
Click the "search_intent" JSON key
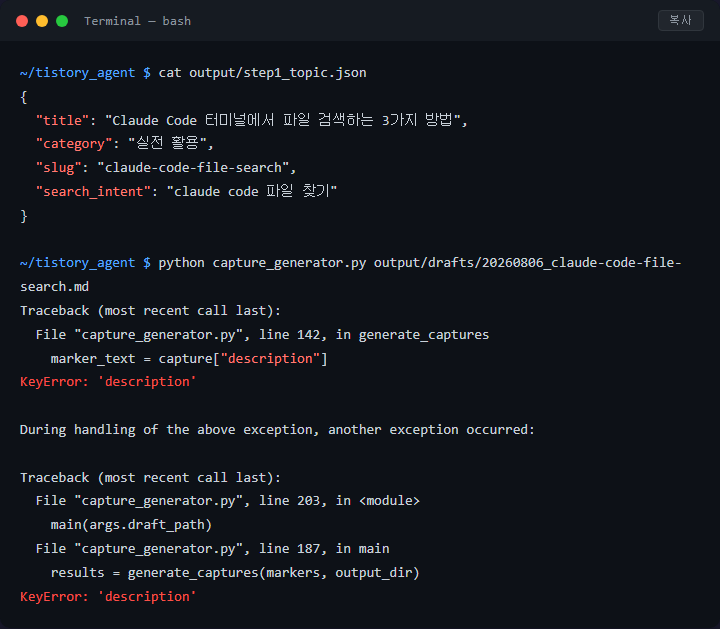[93, 191]
